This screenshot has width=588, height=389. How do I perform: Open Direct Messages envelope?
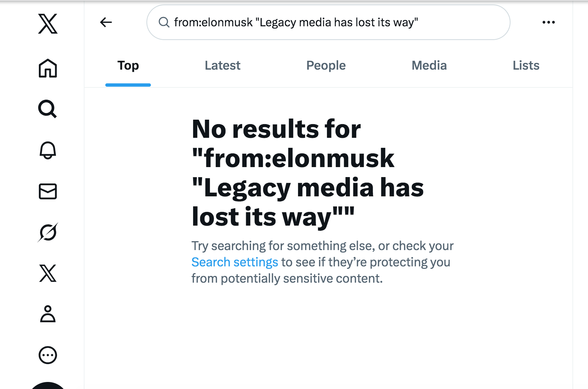48,192
